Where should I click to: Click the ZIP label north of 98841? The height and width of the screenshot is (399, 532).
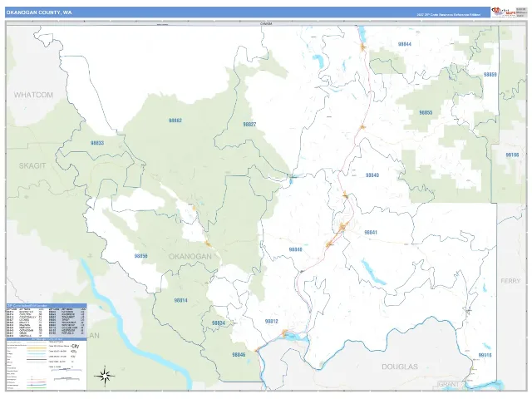372,175
